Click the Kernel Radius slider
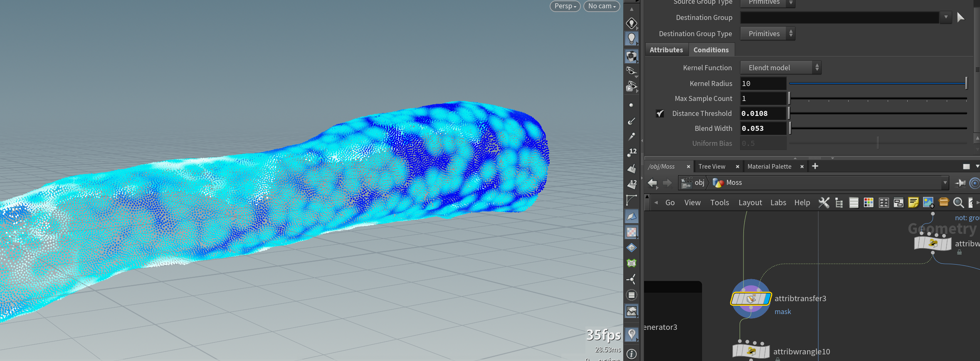Image resolution: width=980 pixels, height=361 pixels. pos(877,83)
